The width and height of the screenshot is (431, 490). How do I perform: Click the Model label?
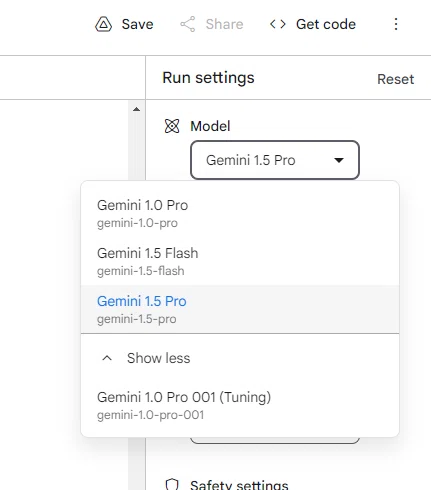[x=210, y=126]
